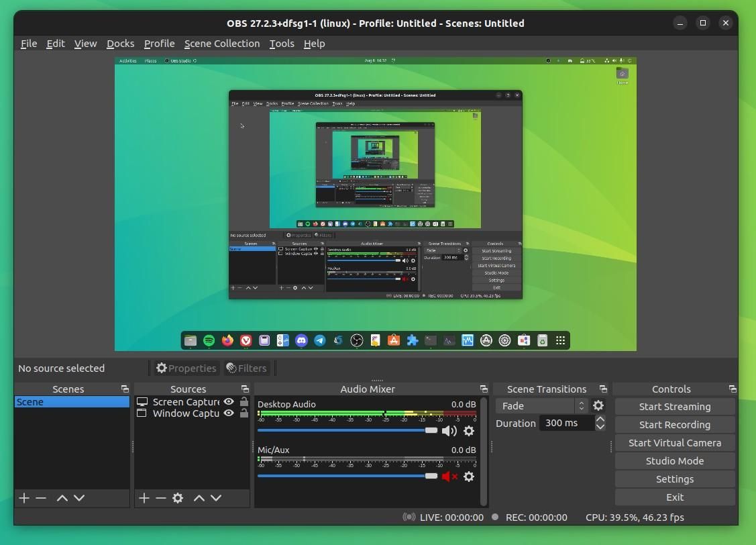Viewport: 756px width, 545px height.
Task: Hide the Window Capture source via eye icon
Action: pyautogui.click(x=229, y=413)
